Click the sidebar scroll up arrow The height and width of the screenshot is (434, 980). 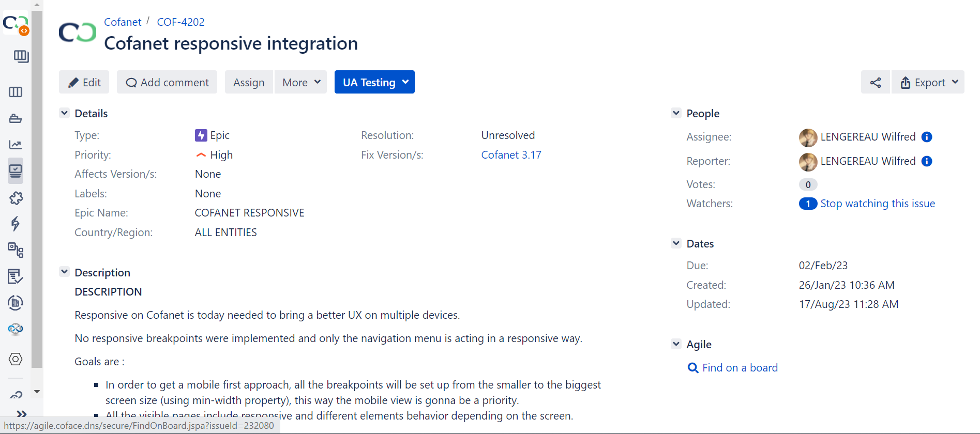pyautogui.click(x=37, y=5)
